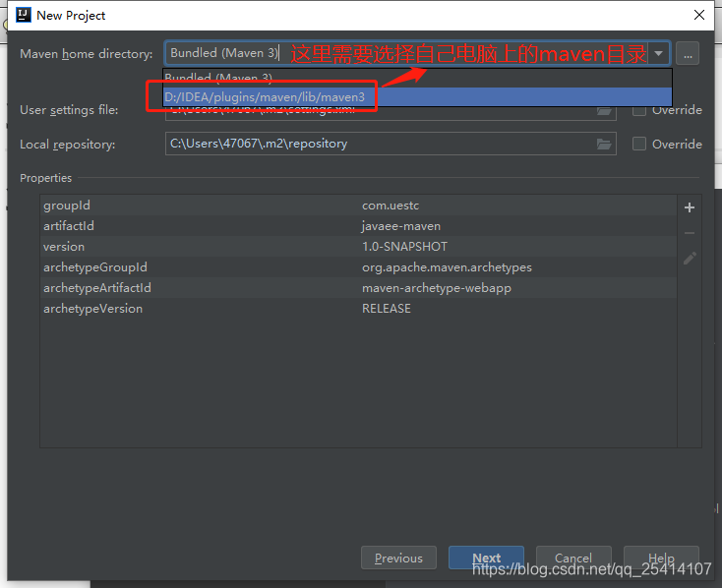Viewport: 722px width, 588px height.
Task: Click the Help button
Action: click(x=661, y=558)
